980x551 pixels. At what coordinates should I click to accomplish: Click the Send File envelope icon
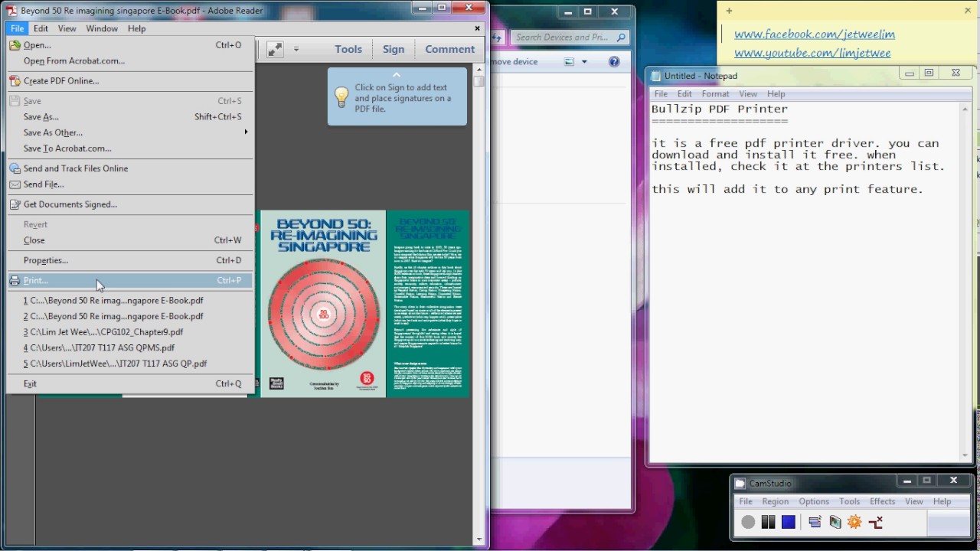tap(15, 184)
